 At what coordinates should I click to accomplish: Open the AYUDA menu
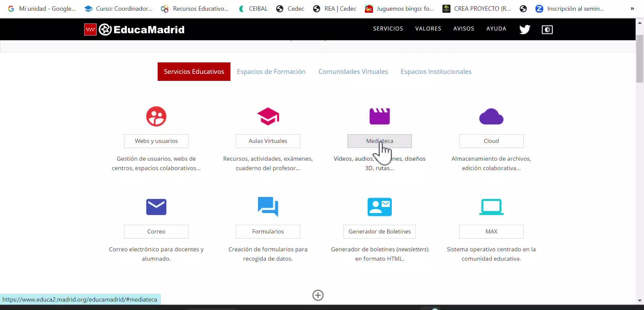[x=496, y=29]
